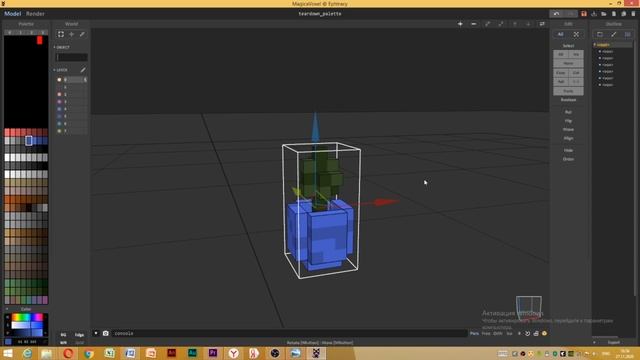Switch to the Render tab
Viewport: 640px width, 360px height.
(x=35, y=13)
